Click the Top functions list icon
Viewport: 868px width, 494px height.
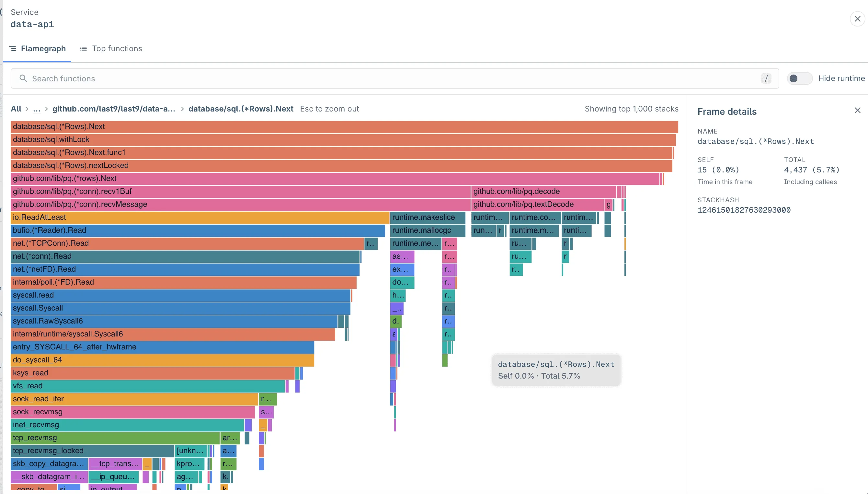83,49
